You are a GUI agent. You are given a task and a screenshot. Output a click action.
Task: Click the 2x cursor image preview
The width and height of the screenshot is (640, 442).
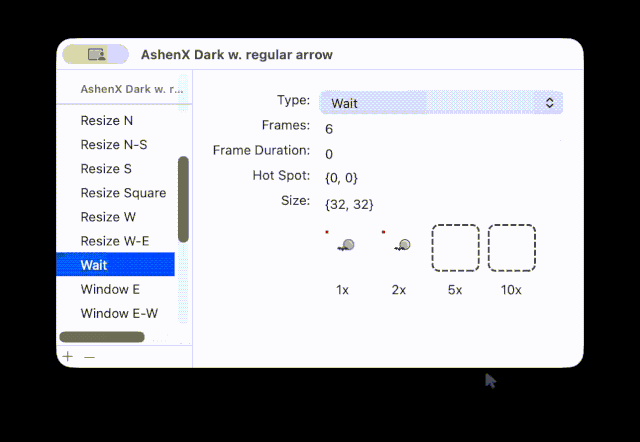click(x=399, y=248)
